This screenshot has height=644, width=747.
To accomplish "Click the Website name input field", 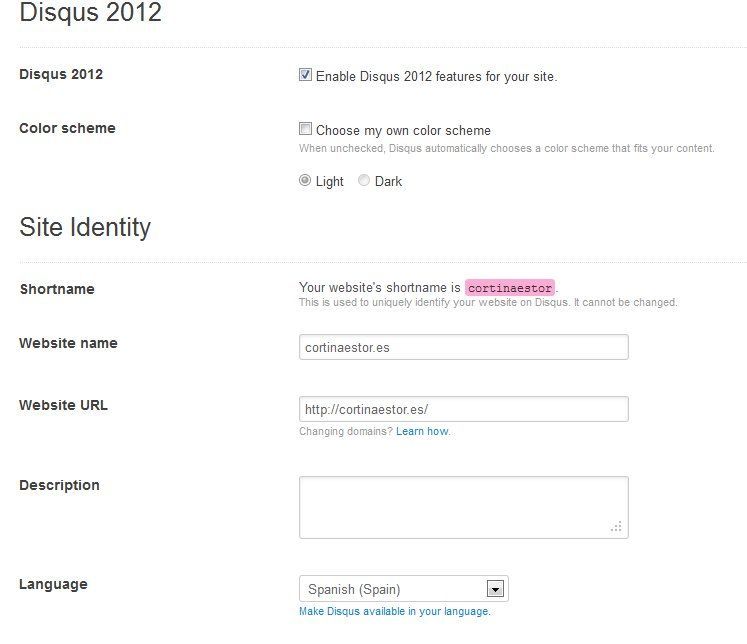I will click(464, 347).
